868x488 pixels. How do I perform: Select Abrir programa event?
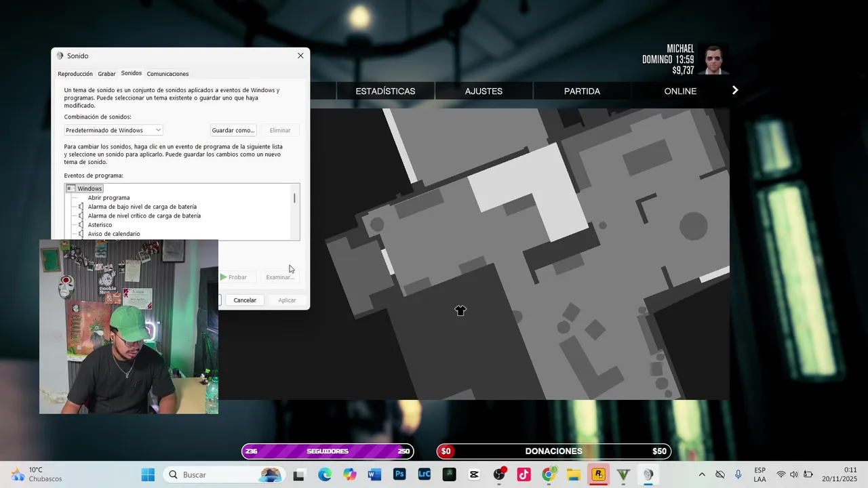point(108,198)
